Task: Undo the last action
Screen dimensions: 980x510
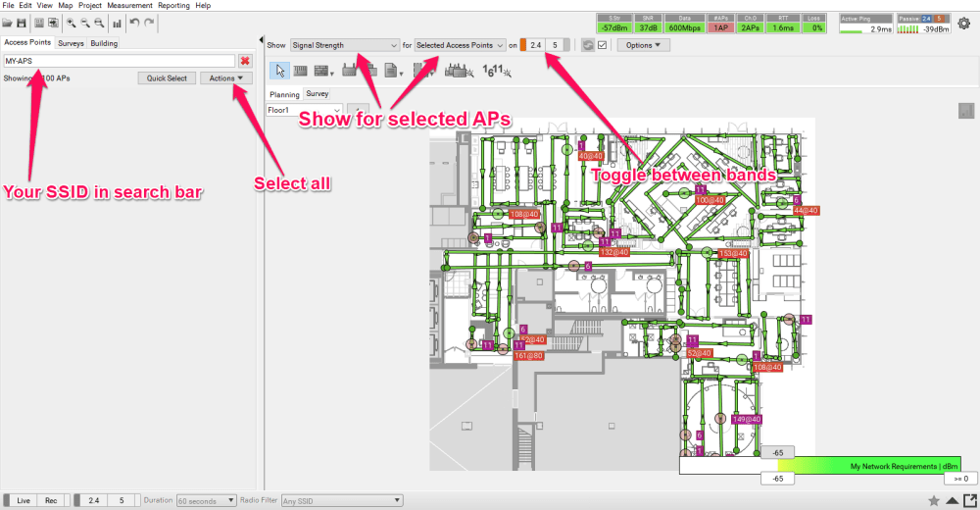Action: [134, 23]
